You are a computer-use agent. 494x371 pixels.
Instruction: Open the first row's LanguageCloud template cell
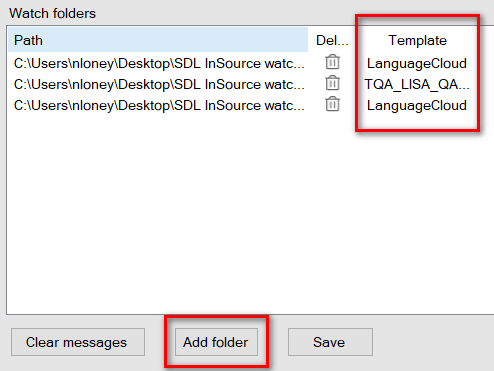(417, 63)
